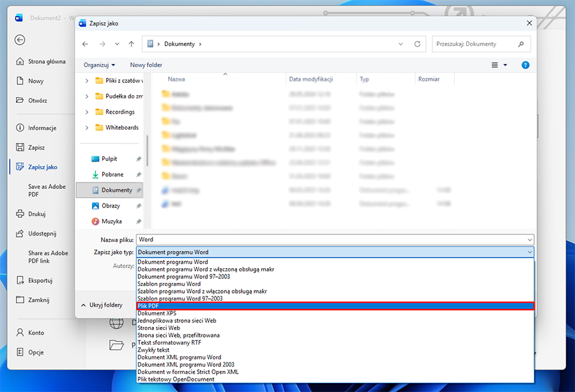Open Muzyka quick access location

[111, 222]
